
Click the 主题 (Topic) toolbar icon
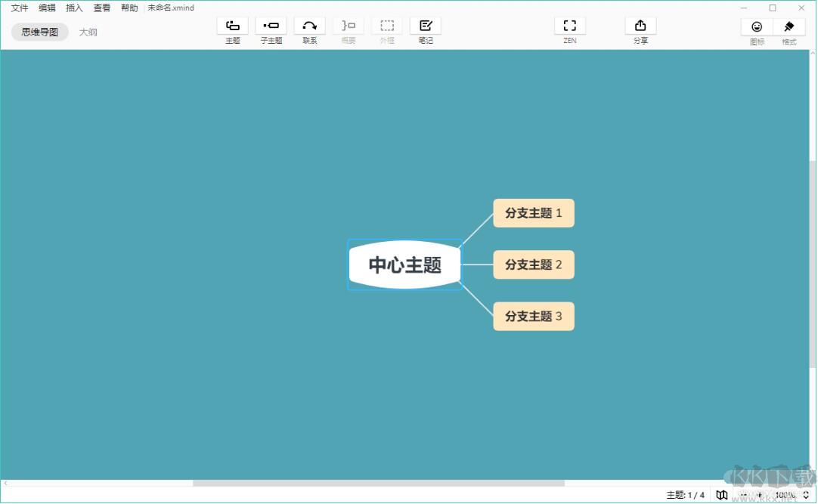(233, 26)
